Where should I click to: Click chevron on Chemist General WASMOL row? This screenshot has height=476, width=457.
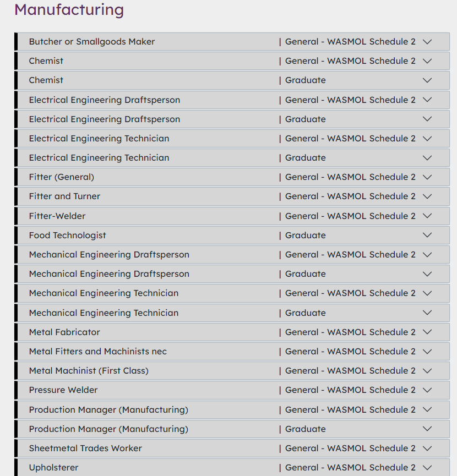pyautogui.click(x=427, y=61)
